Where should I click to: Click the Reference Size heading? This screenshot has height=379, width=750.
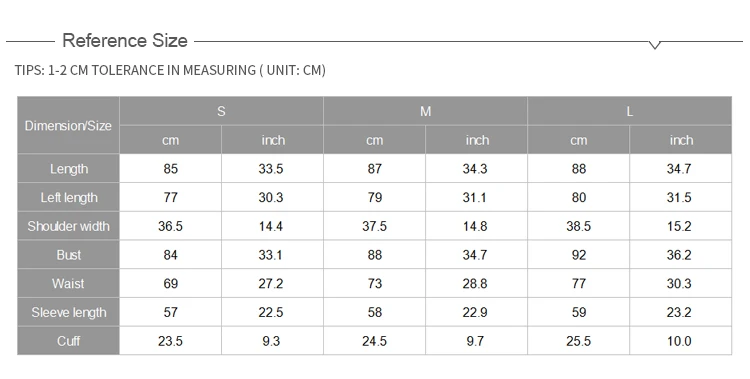[x=125, y=41]
